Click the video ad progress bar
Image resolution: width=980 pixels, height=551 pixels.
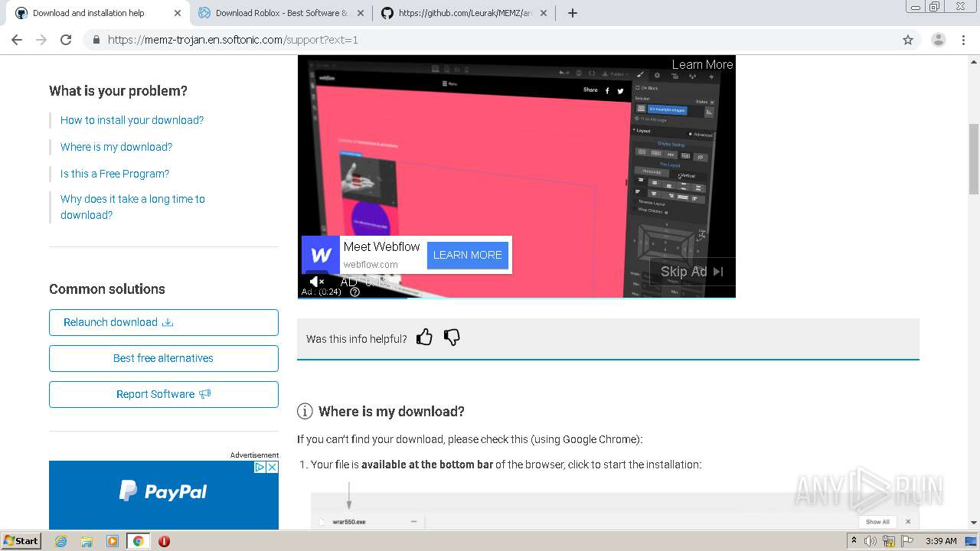click(x=516, y=297)
